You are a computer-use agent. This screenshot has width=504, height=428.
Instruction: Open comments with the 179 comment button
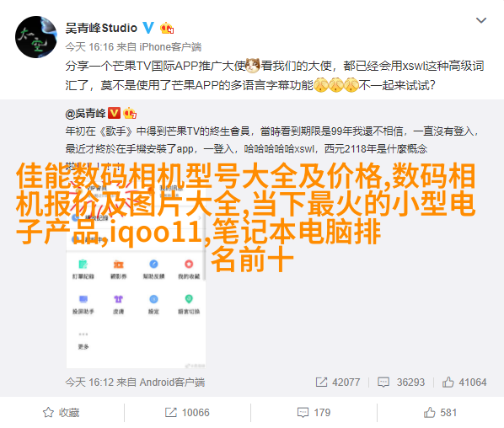[314, 412]
